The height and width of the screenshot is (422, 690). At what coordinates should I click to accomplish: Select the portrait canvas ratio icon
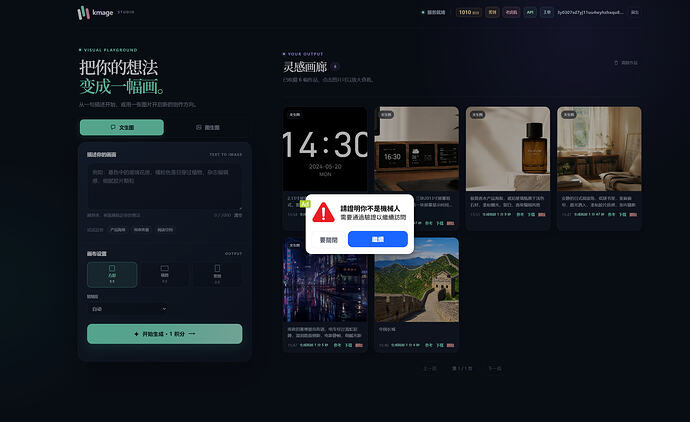tap(217, 268)
